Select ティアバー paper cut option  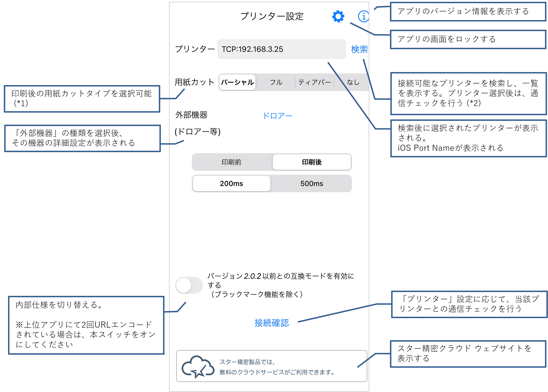pyautogui.click(x=314, y=82)
